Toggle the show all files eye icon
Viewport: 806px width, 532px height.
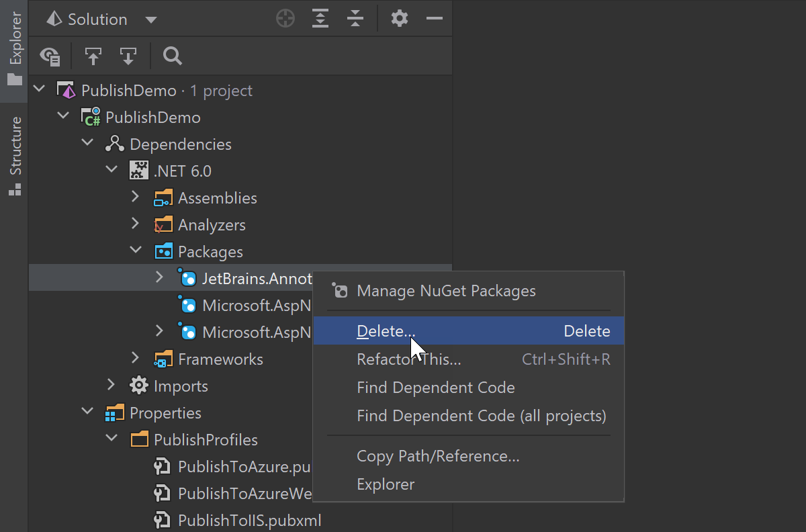click(50, 56)
